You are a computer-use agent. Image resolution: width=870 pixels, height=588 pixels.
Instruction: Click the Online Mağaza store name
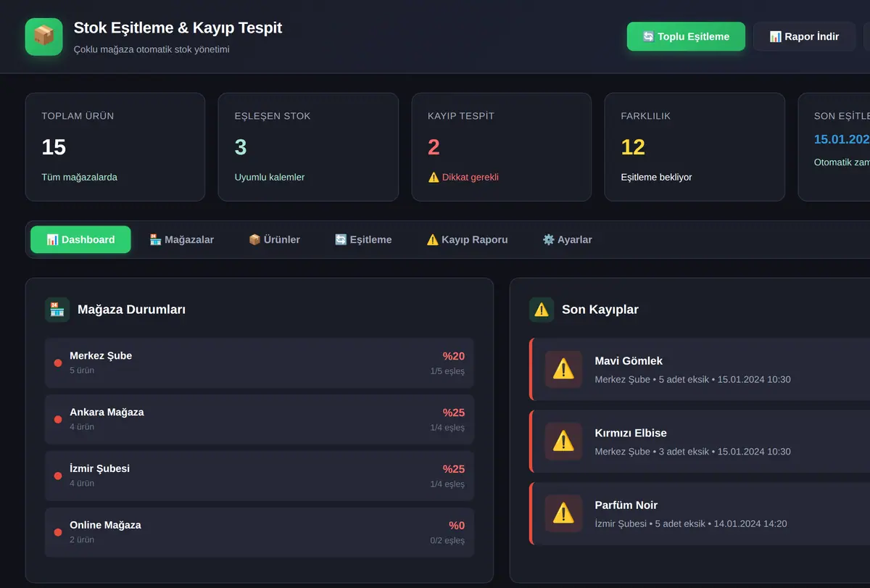click(x=105, y=525)
